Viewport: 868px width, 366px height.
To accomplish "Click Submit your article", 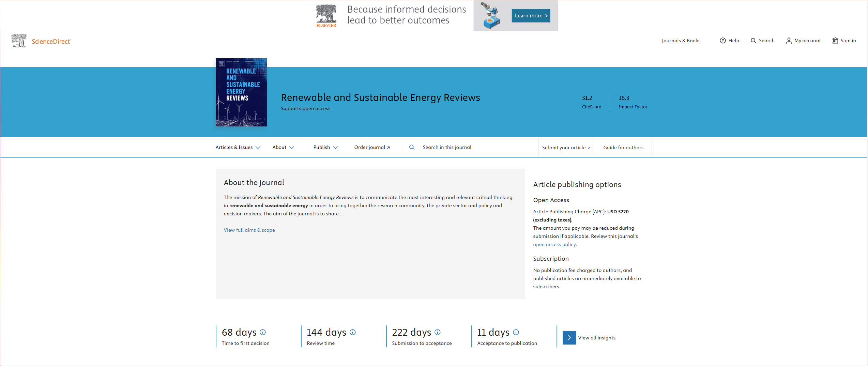I will (x=566, y=148).
